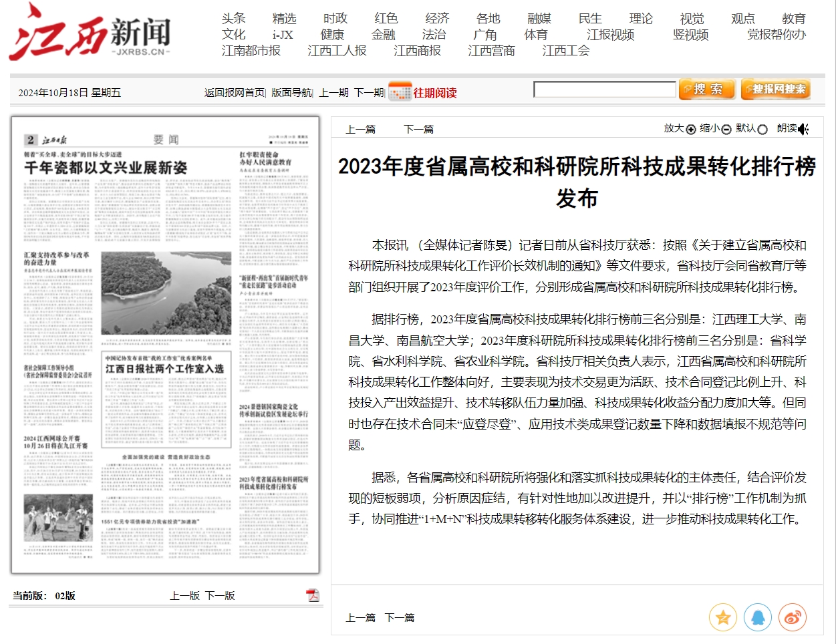Open the 时政 navigation section
Viewport: 836px width, 644px height.
click(x=335, y=19)
